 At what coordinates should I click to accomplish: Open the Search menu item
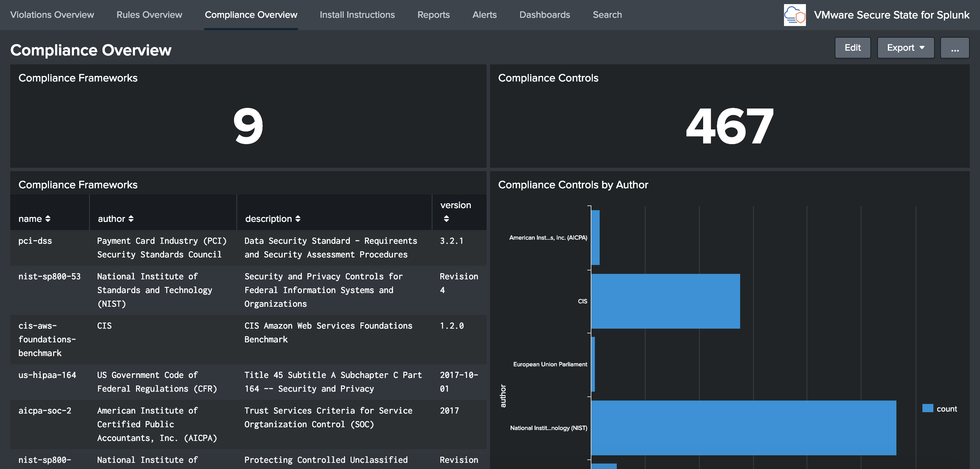(607, 15)
